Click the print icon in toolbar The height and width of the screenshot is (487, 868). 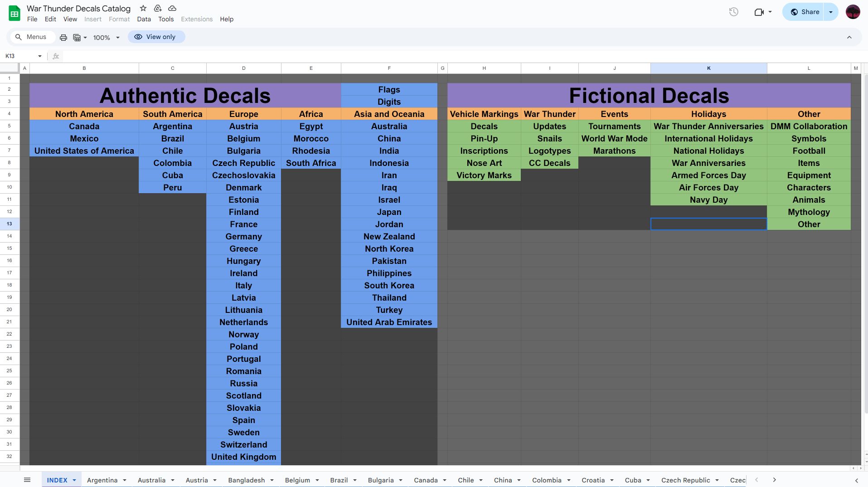(x=63, y=38)
